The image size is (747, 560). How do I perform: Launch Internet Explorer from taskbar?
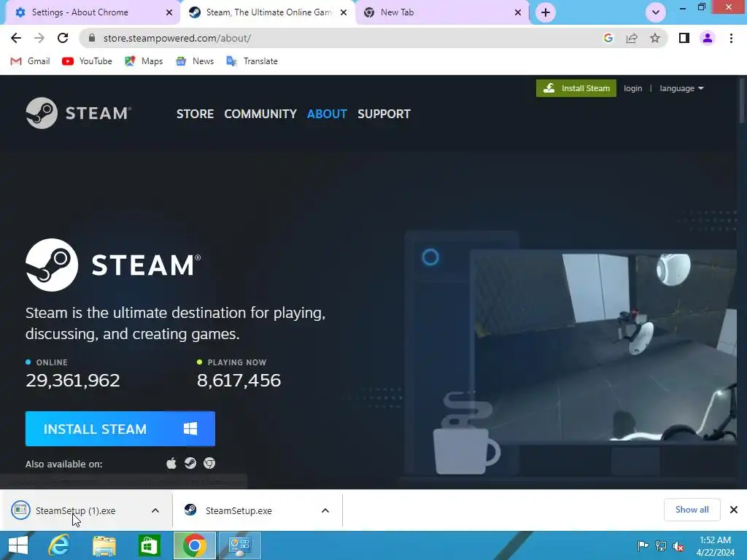click(59, 545)
